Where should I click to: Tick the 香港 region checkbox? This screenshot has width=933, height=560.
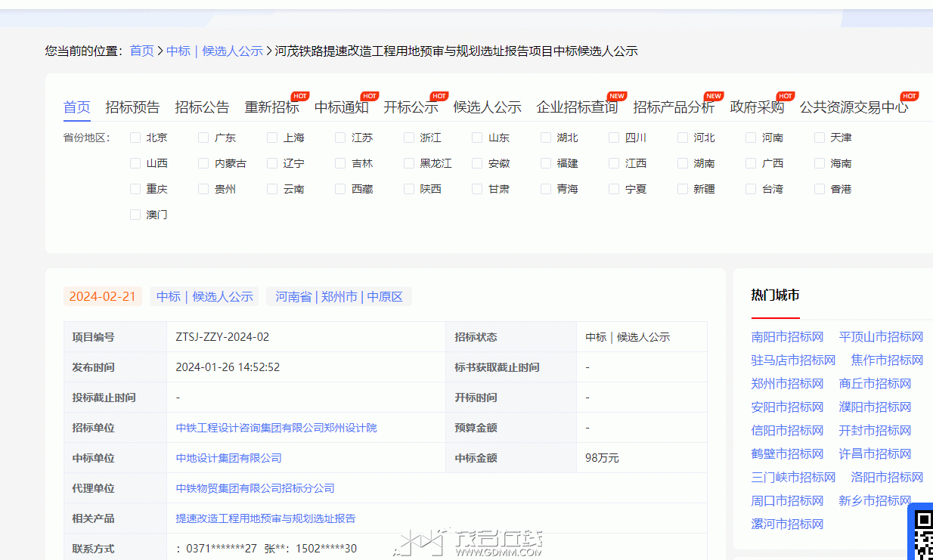point(820,189)
